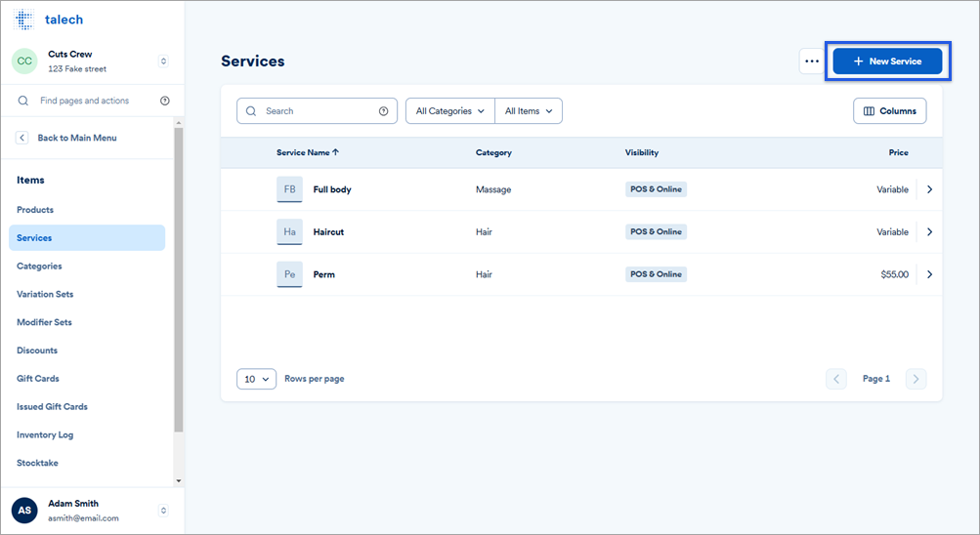Image resolution: width=980 pixels, height=535 pixels.
Task: Click the FB thumbnail for Full body
Action: coord(289,189)
